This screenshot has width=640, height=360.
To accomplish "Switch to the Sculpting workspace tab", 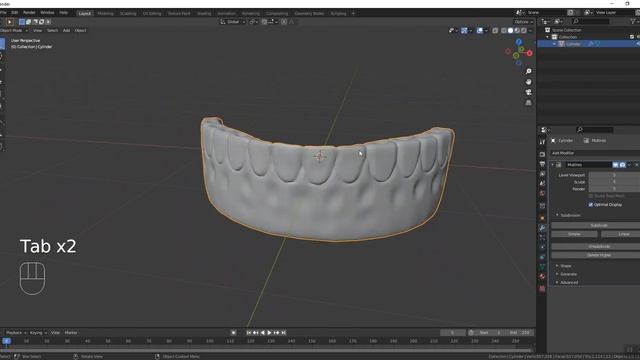I will [x=128, y=13].
